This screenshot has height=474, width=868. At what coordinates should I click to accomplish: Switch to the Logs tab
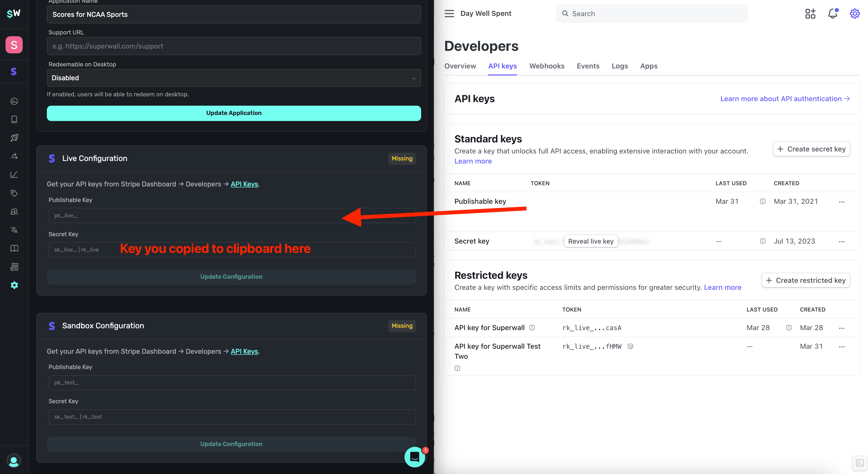tap(619, 66)
